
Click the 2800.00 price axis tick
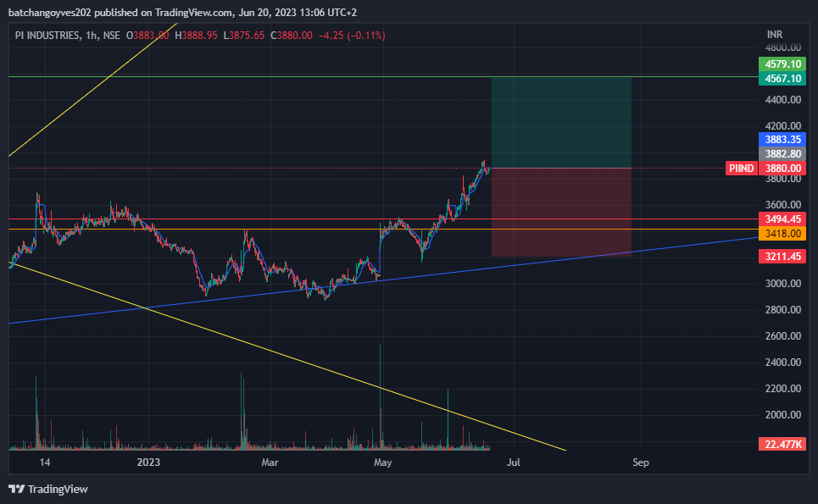[783, 309]
